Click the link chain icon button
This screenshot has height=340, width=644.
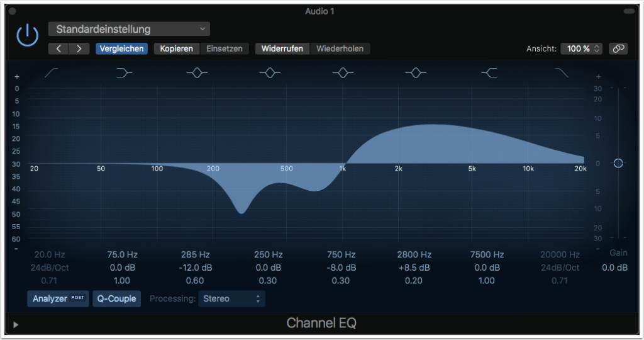pyautogui.click(x=618, y=48)
